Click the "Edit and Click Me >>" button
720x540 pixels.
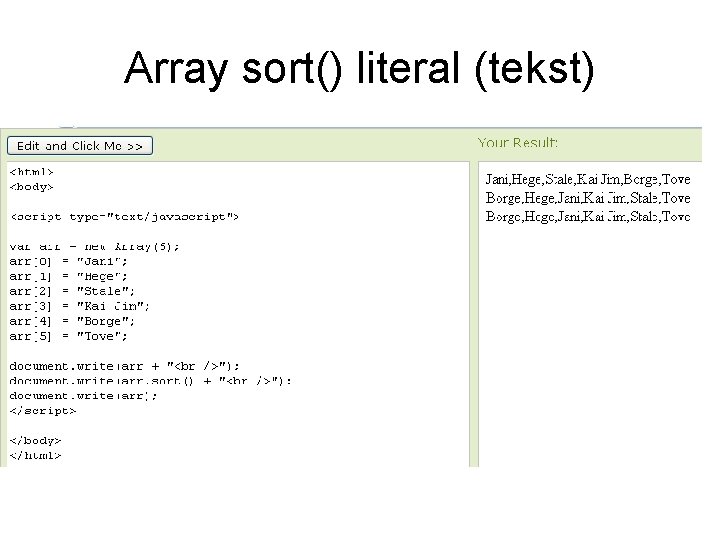pos(80,146)
